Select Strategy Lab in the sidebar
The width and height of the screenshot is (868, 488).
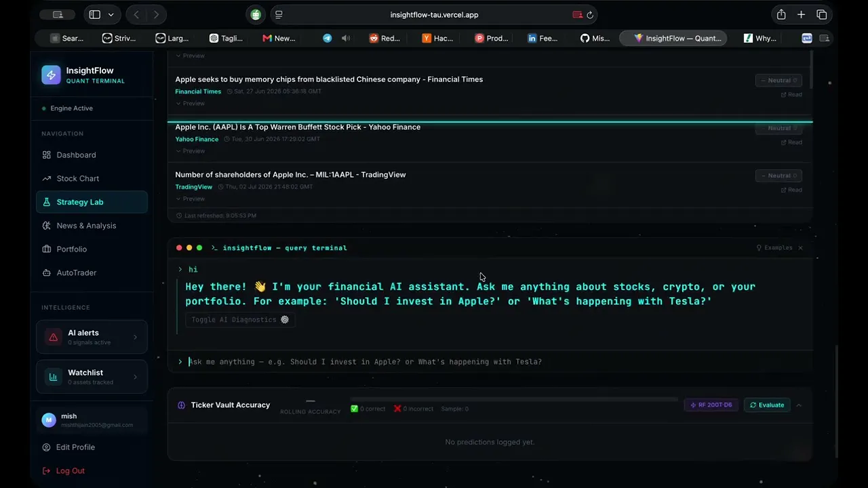click(92, 202)
